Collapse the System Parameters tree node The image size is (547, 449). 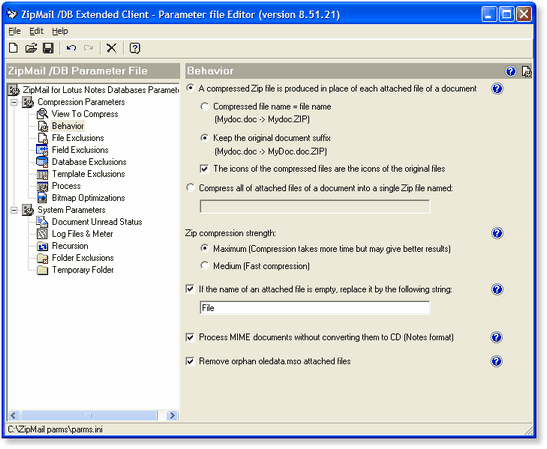[14, 210]
